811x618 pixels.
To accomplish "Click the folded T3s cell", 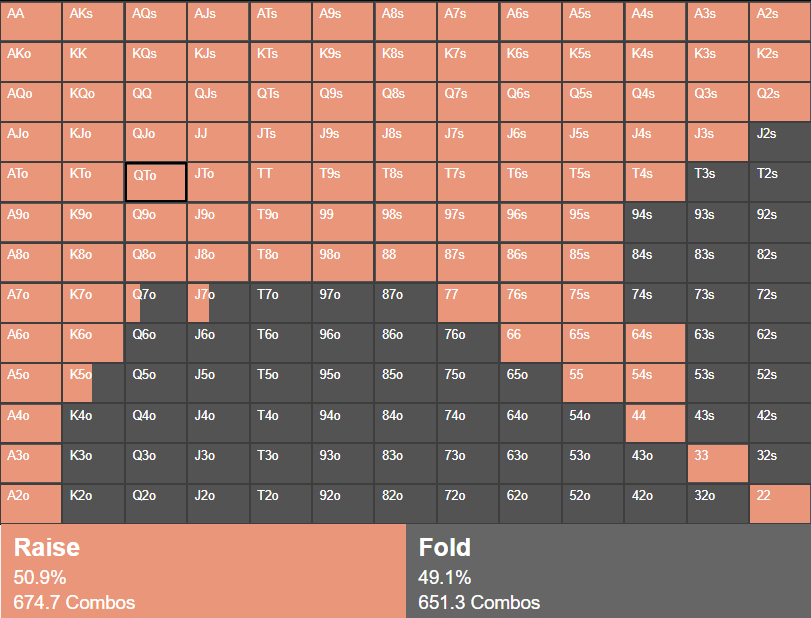I will [717, 182].
